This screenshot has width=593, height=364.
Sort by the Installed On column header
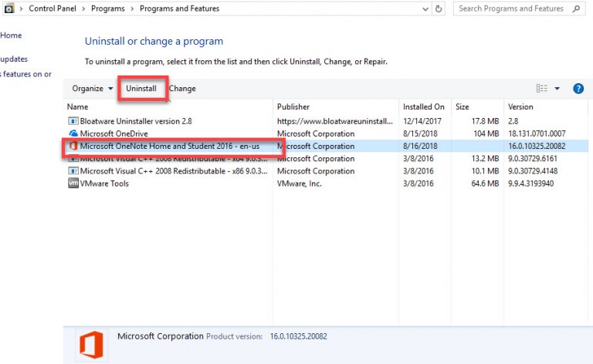pyautogui.click(x=424, y=107)
